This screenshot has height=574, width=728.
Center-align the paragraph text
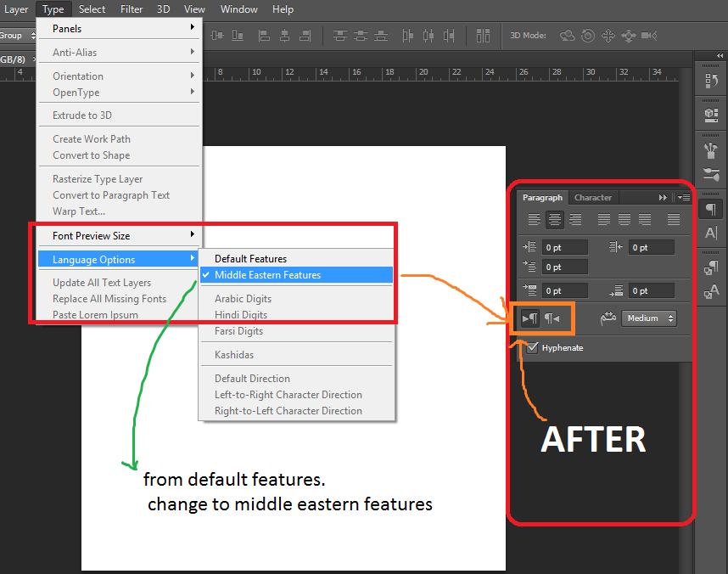pyautogui.click(x=555, y=220)
